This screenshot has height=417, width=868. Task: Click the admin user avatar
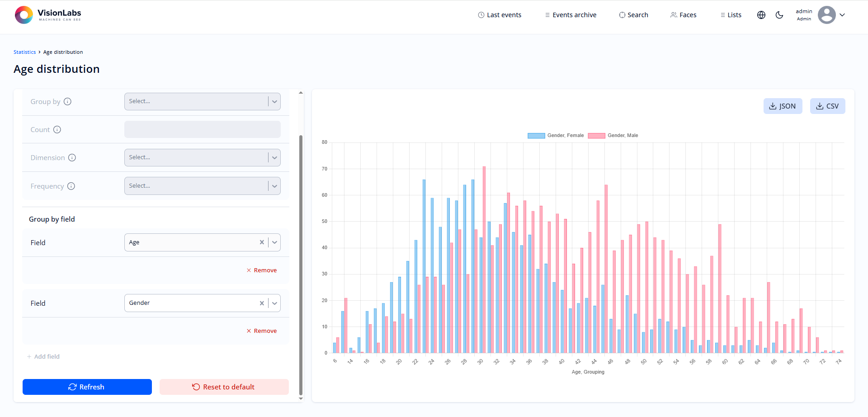coord(826,15)
